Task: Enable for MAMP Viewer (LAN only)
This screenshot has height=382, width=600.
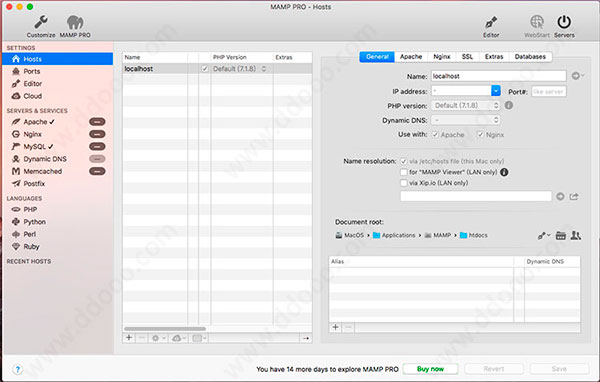Action: tap(403, 172)
